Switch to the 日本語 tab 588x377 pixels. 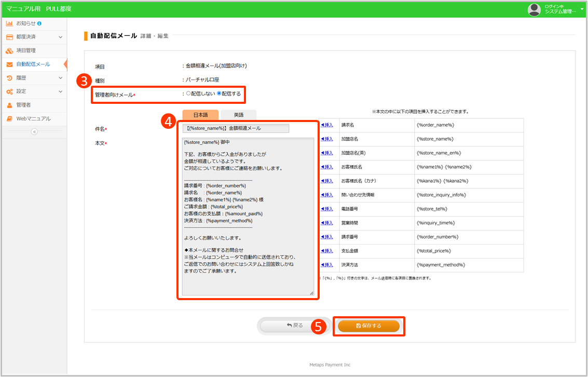tap(200, 115)
